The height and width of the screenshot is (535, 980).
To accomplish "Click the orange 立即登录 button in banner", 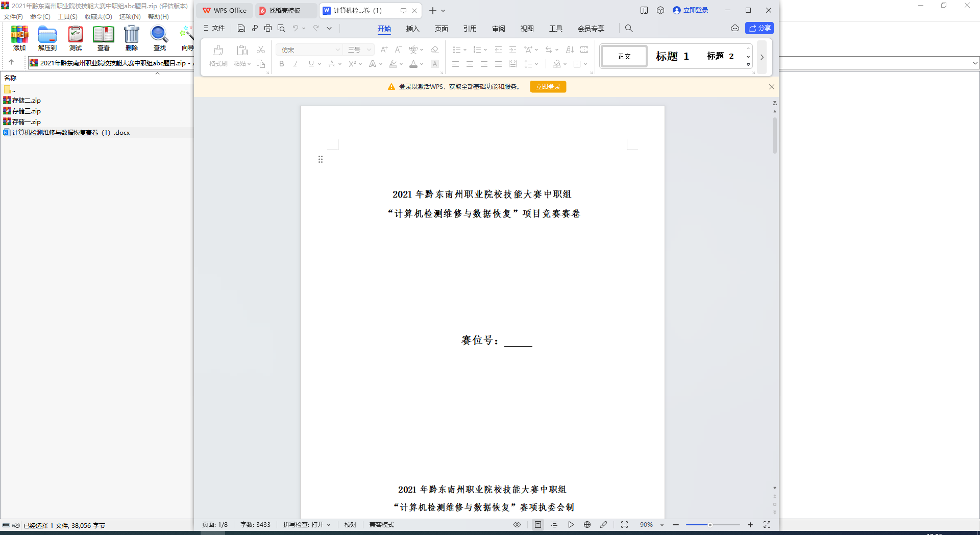I will tap(548, 87).
